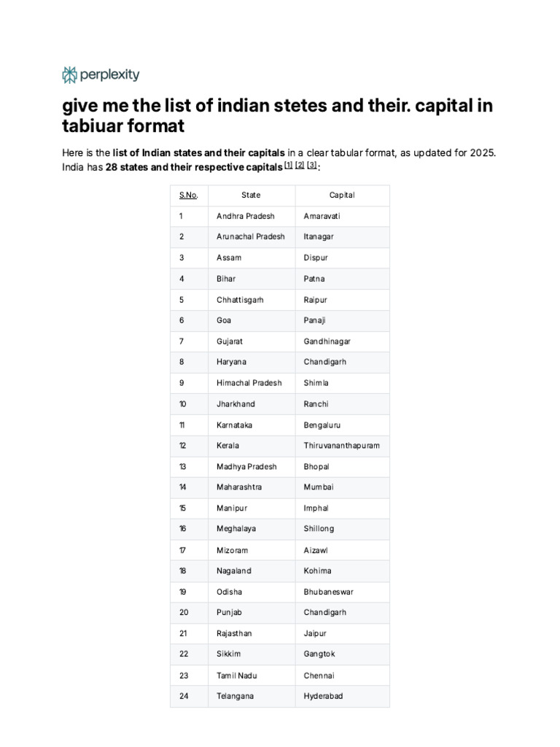This screenshot has height=747, width=560.
Task: Select the Telangana state cell
Action: click(x=252, y=697)
